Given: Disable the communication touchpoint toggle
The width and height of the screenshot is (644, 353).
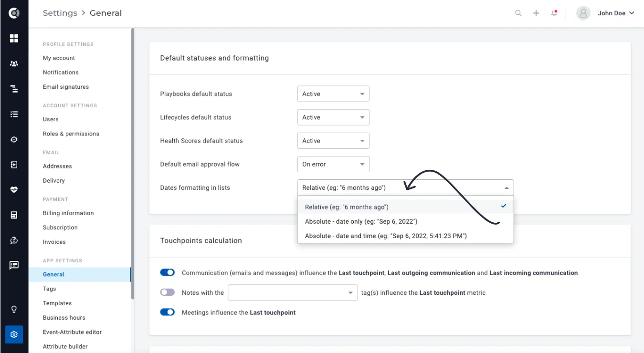Looking at the screenshot, I should [x=167, y=273].
